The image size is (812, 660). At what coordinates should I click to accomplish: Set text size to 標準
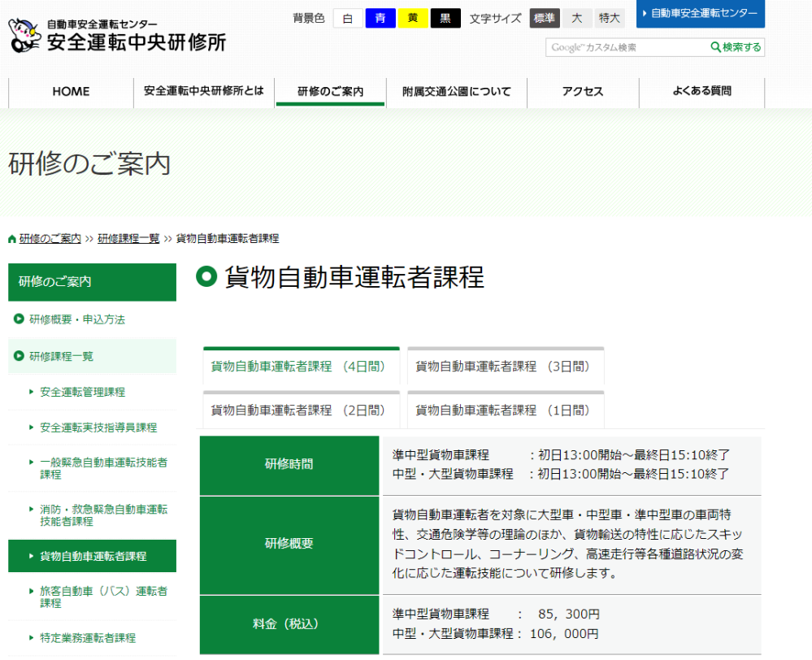click(545, 19)
